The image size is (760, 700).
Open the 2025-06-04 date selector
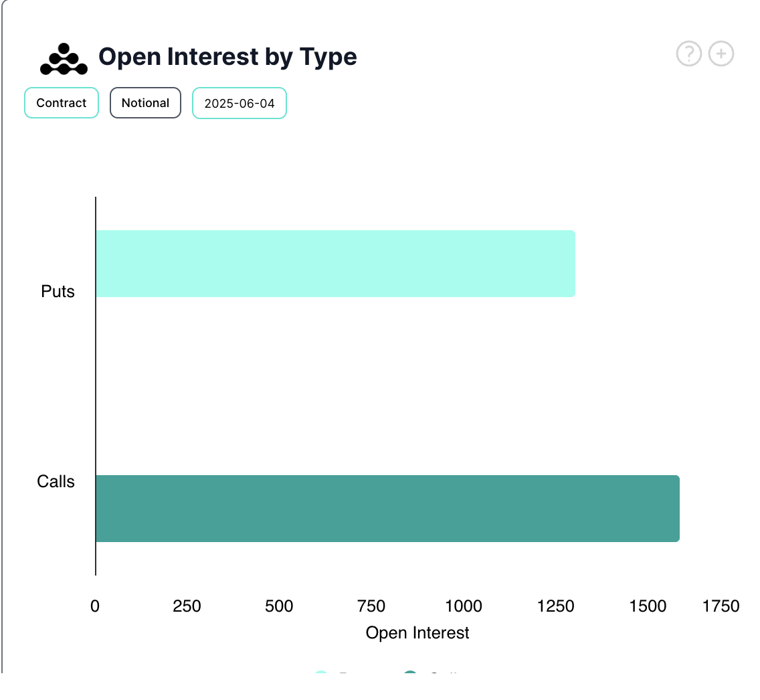tap(240, 104)
